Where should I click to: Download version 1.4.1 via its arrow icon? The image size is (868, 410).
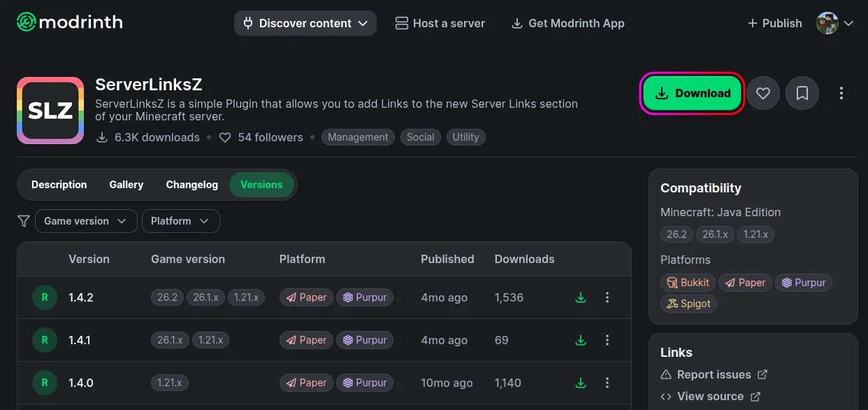pos(580,340)
